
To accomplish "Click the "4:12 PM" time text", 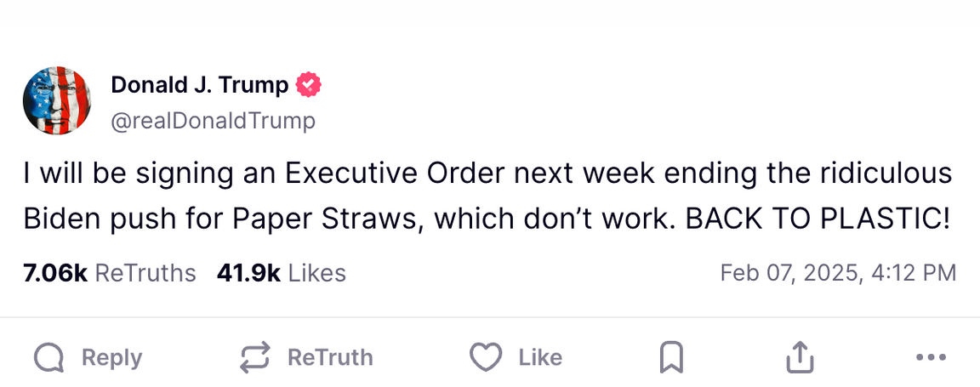I will coord(911,273).
